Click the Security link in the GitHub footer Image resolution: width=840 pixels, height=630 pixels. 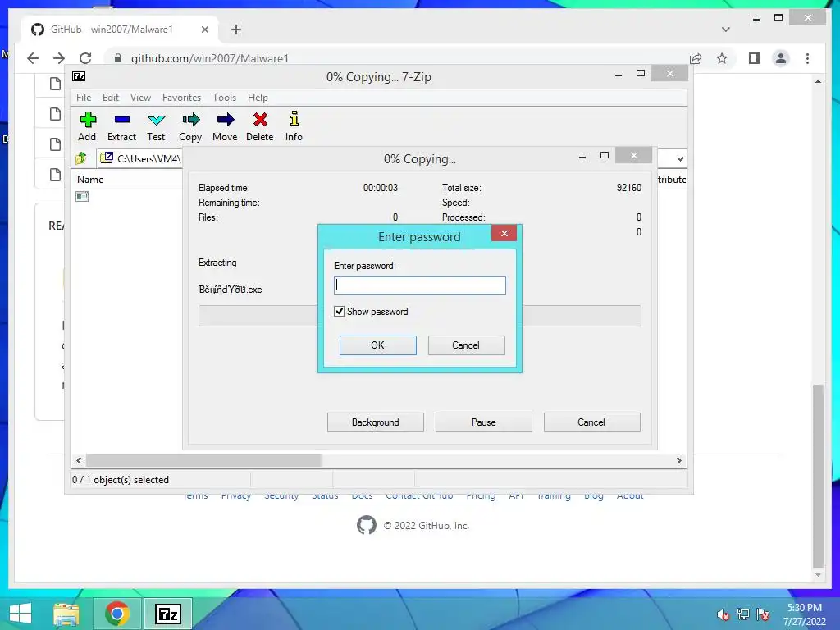pyautogui.click(x=281, y=496)
